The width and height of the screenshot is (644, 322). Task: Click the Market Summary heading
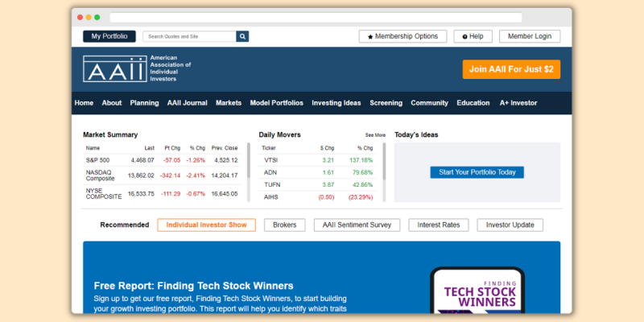(x=110, y=134)
